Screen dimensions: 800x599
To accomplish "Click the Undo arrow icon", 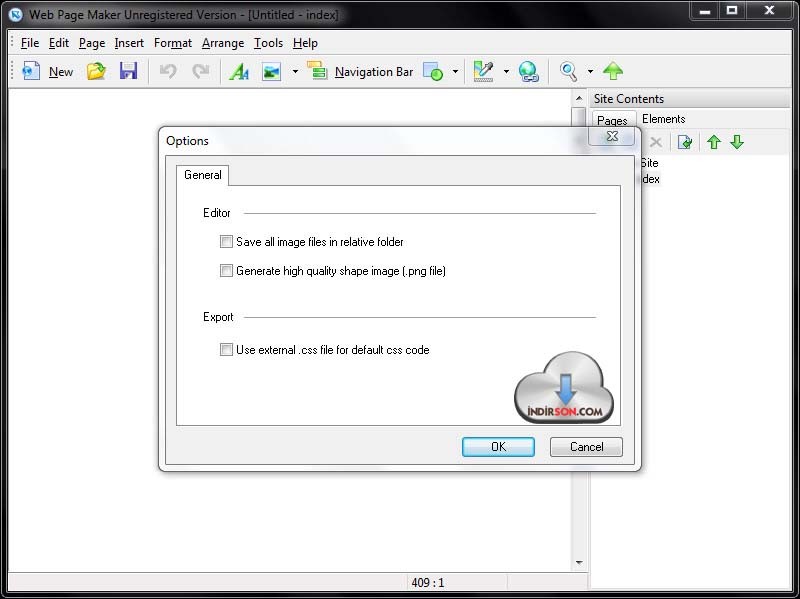I will [x=168, y=71].
